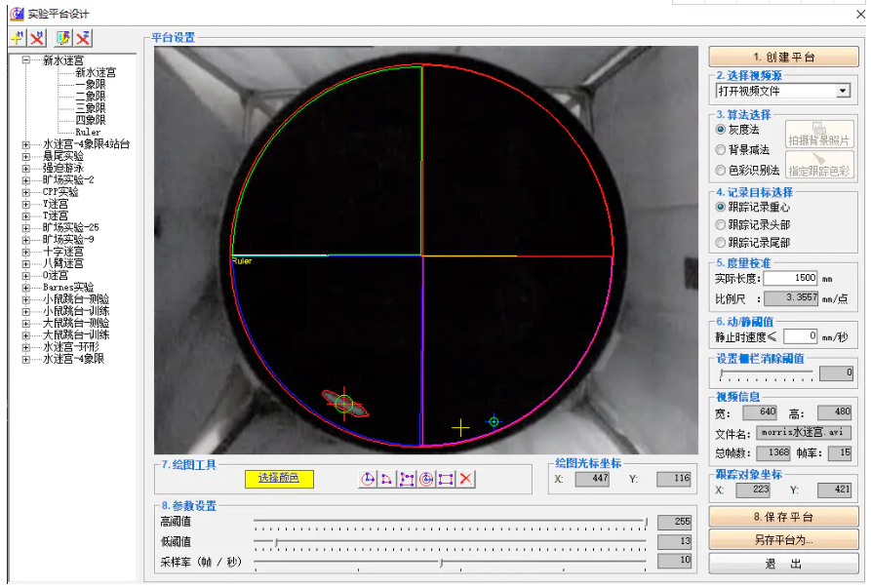Select the rectangle drawing tool icon
The width and height of the screenshot is (871, 588).
(x=446, y=479)
